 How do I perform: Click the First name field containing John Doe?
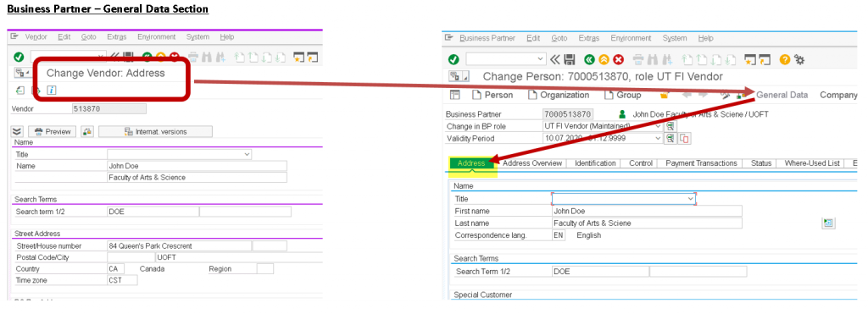tap(647, 212)
